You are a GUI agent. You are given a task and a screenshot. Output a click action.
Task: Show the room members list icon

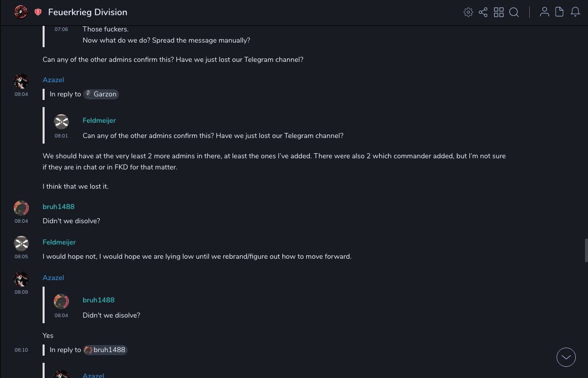click(x=544, y=12)
